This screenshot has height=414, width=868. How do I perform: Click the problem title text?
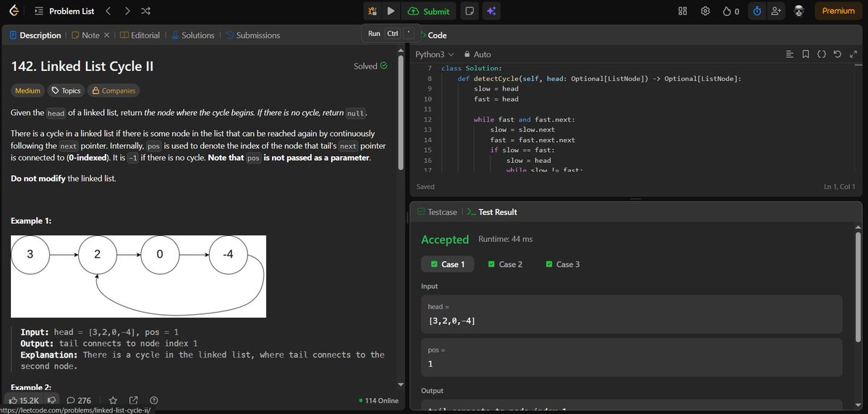coord(82,66)
